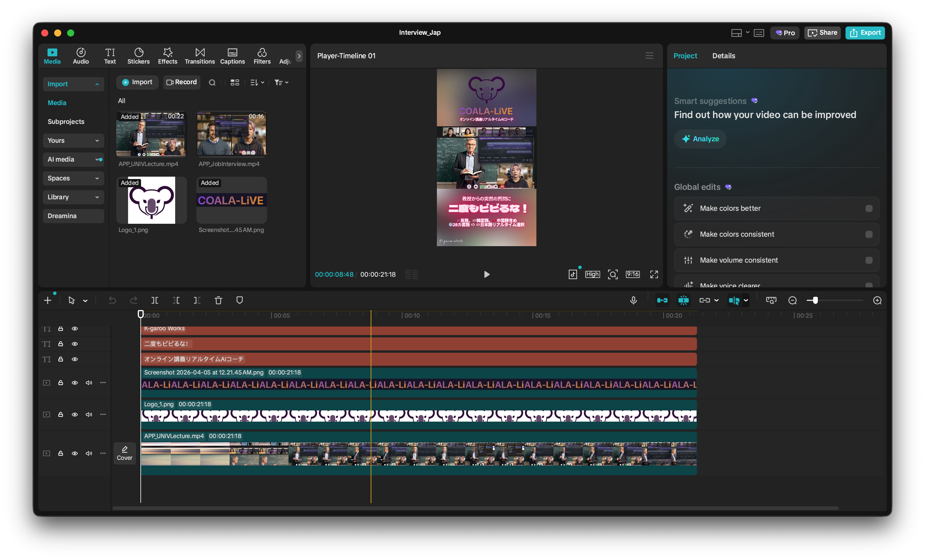Enable the Make volume consistent checkbox
Screen dimensions: 925x560
[869, 260]
